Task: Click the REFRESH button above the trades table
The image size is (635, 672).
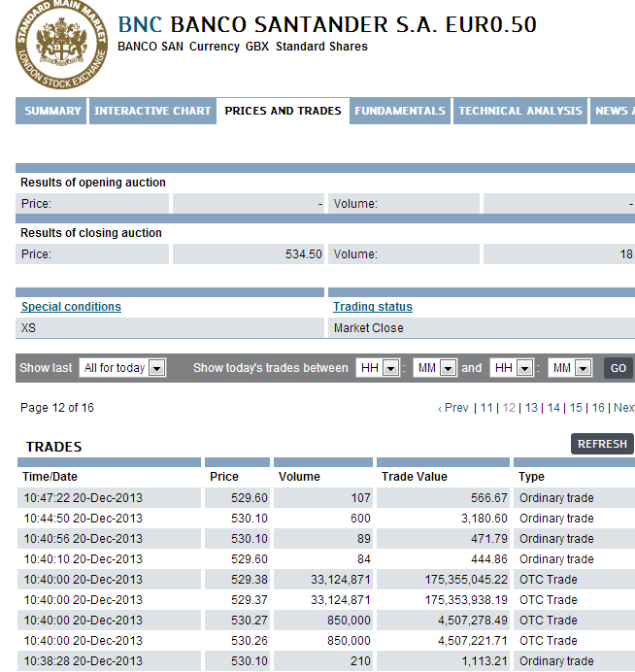Action: (602, 444)
